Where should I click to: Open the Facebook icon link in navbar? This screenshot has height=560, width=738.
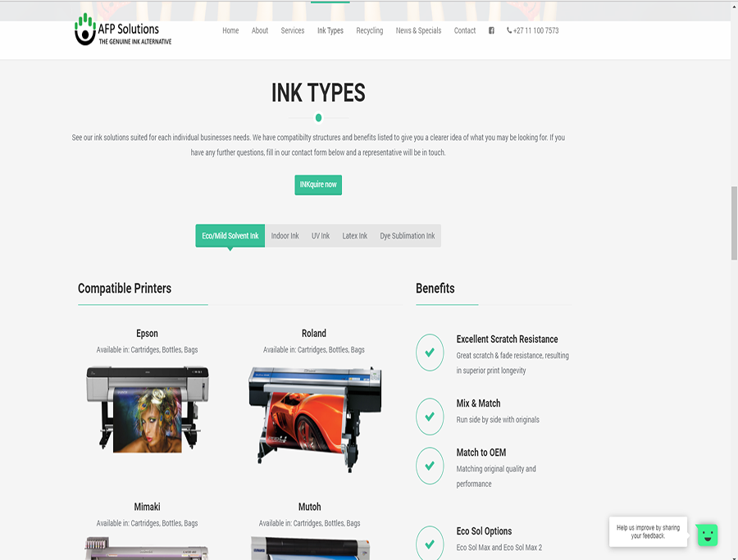pyautogui.click(x=491, y=30)
